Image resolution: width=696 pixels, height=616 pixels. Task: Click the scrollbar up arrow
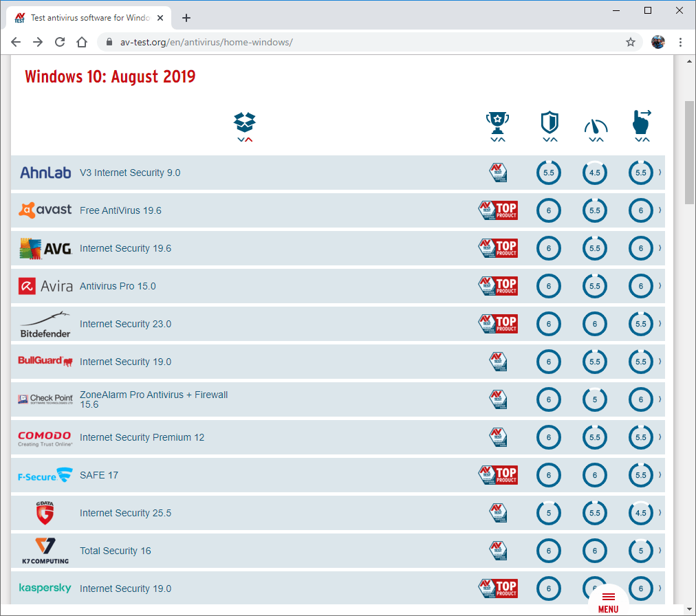pyautogui.click(x=689, y=61)
